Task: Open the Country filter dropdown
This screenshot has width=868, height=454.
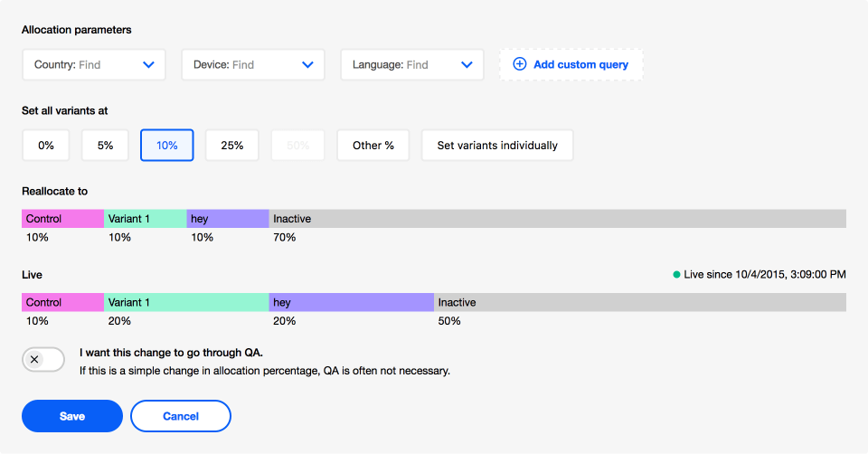Action: click(94, 64)
